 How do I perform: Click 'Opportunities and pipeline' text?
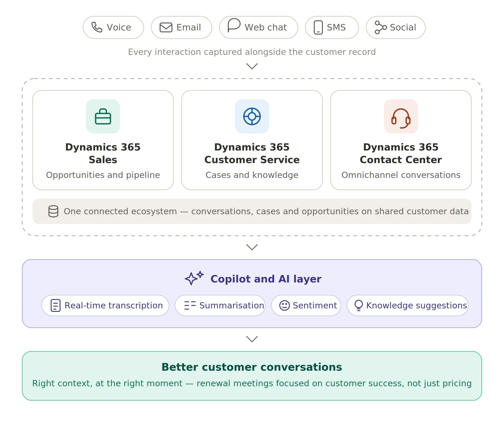point(103,175)
